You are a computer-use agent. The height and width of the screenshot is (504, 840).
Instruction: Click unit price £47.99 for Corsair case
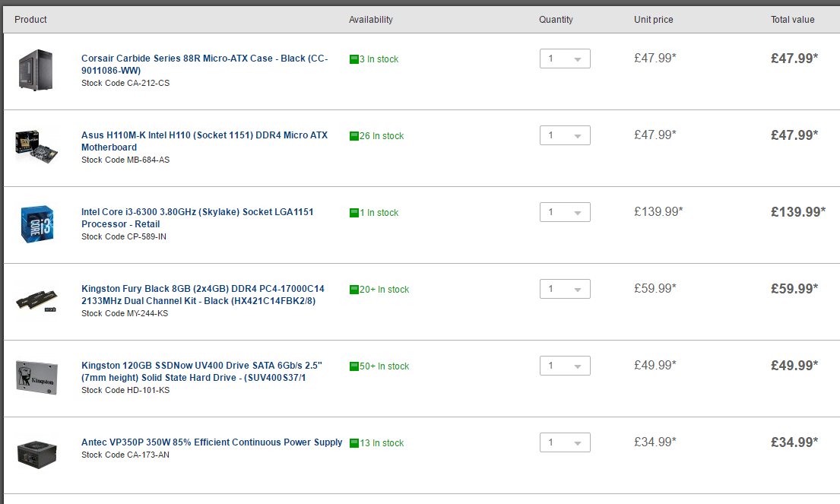[x=655, y=59]
